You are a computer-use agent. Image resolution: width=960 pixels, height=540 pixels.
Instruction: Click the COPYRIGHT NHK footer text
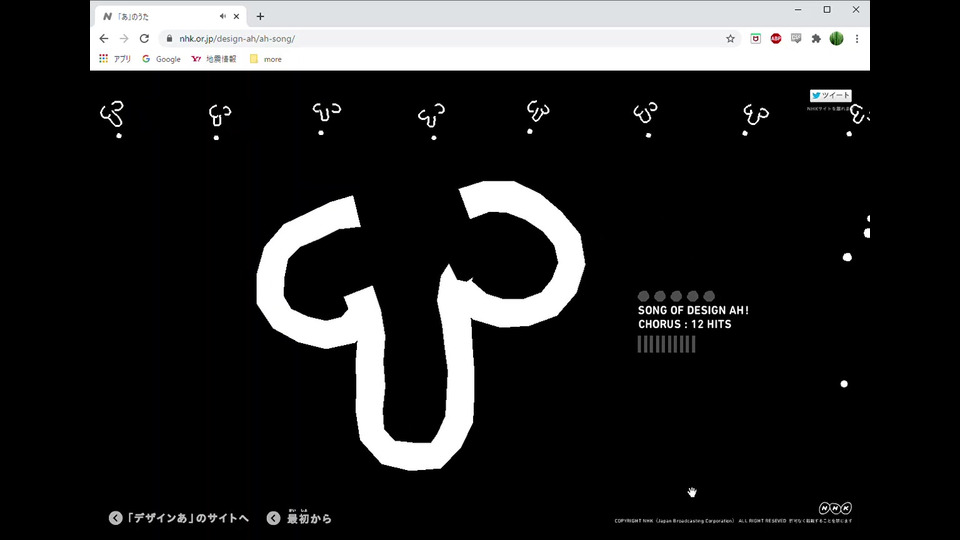733,521
